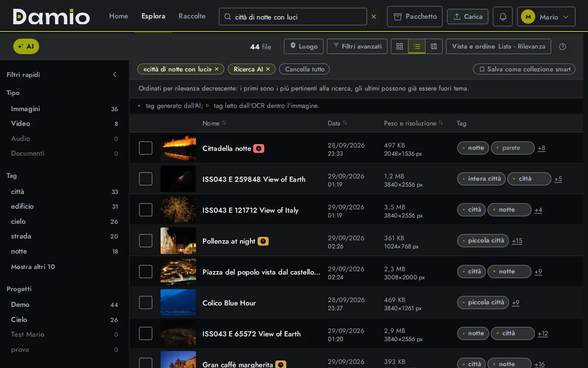Click Salva come collezione smart
This screenshot has height=368, width=588.
(524, 69)
